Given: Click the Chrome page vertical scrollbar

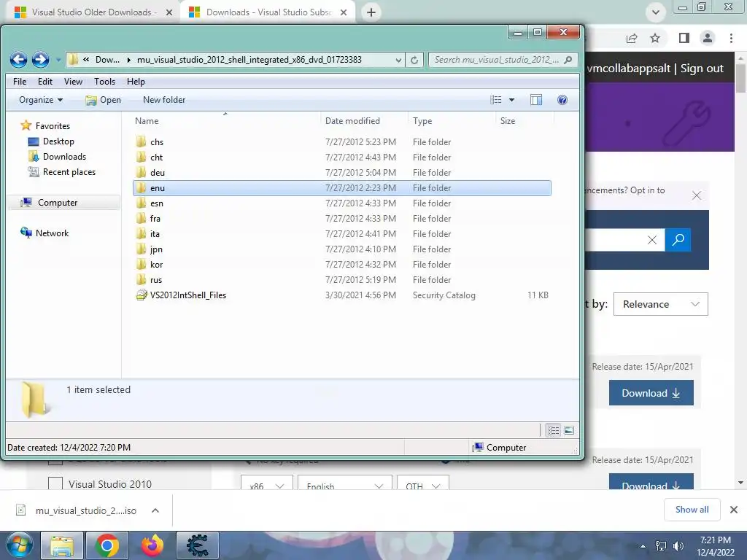Looking at the screenshot, I should tap(740, 78).
